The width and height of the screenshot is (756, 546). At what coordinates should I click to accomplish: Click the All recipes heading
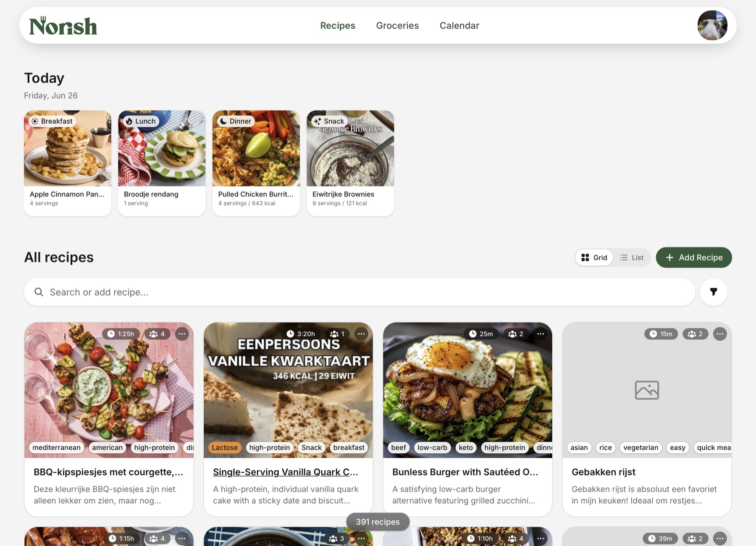coord(59,257)
